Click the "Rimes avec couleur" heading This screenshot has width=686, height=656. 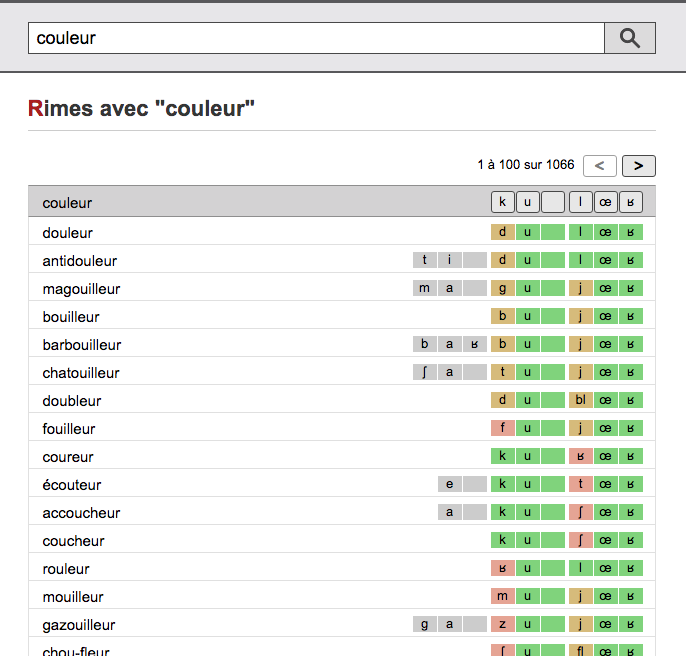point(141,109)
